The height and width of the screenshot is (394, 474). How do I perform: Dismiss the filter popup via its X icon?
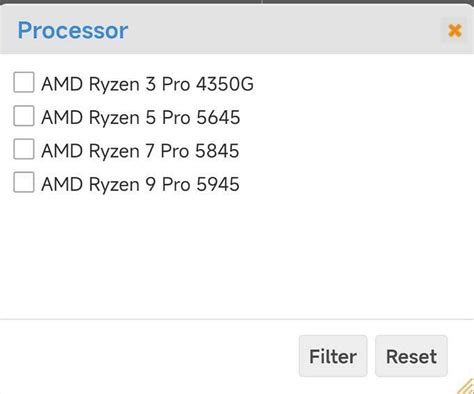(455, 31)
